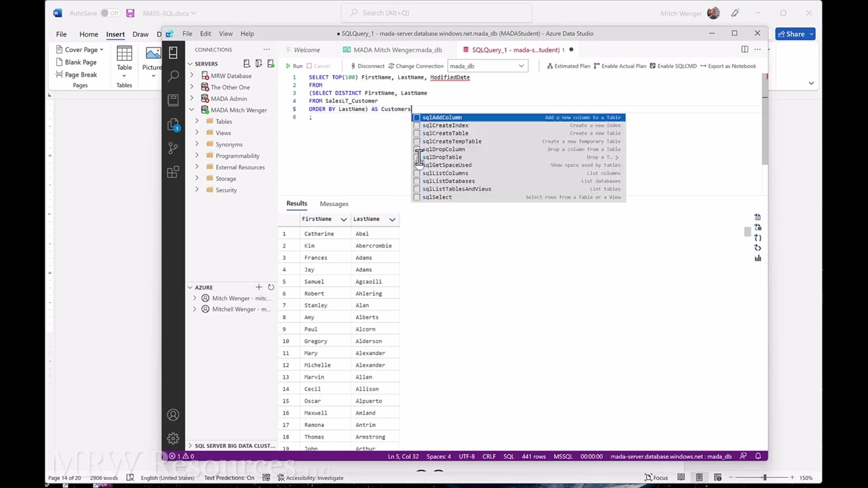Viewport: 868px width, 488px height.
Task: Click Estimated Plan button
Action: tap(568, 66)
